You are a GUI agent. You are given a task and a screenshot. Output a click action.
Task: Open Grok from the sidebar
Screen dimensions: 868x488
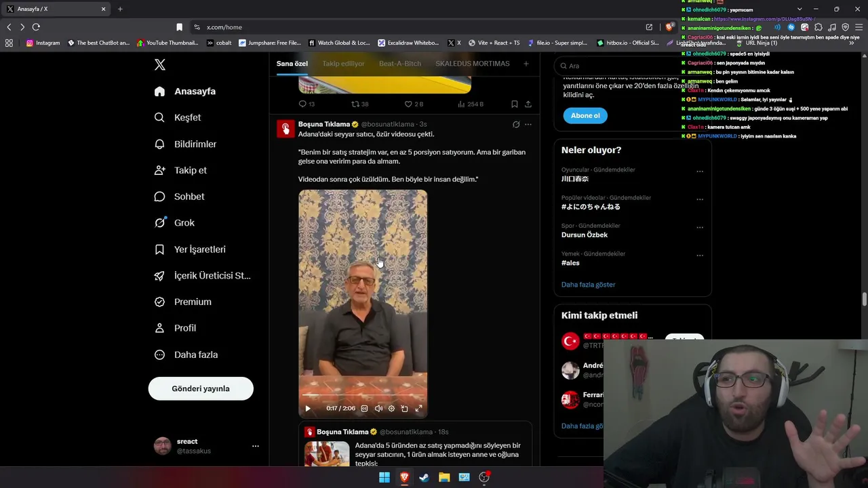pyautogui.click(x=174, y=222)
